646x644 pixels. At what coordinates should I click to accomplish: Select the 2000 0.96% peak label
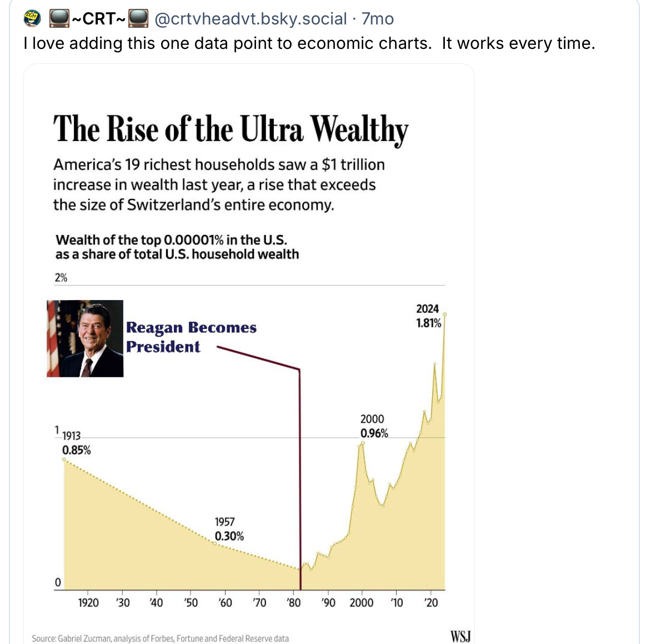coord(373,426)
